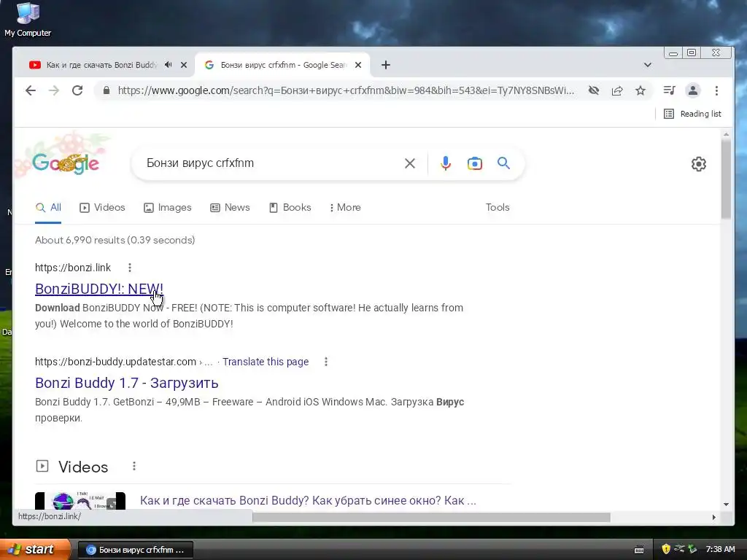Close the YouTube Bonzi Buddy tab

[x=184, y=65]
